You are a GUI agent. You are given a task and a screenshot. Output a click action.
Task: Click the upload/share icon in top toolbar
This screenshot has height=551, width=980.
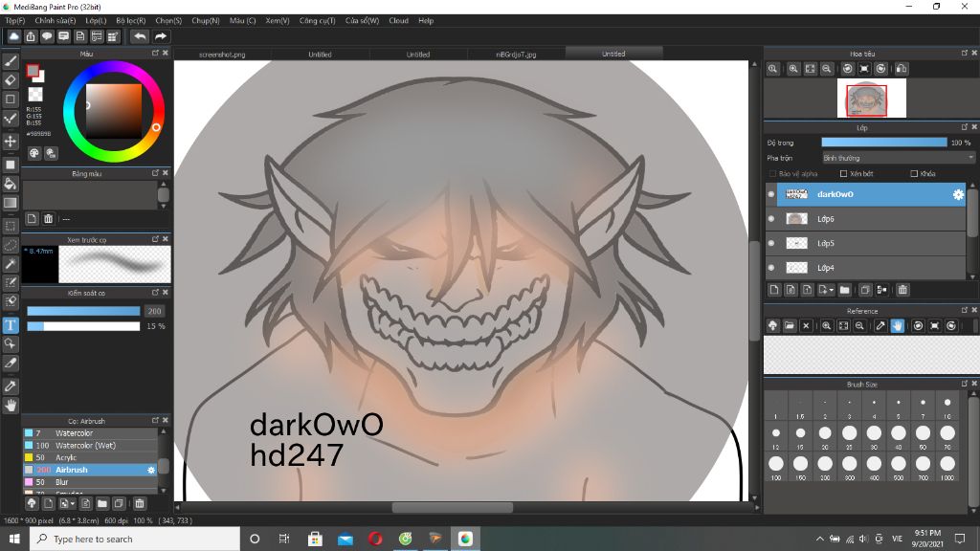[31, 37]
